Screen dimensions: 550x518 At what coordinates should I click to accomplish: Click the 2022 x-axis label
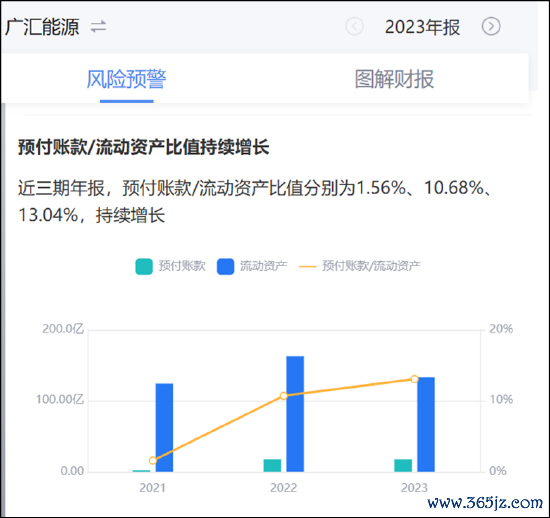283,488
